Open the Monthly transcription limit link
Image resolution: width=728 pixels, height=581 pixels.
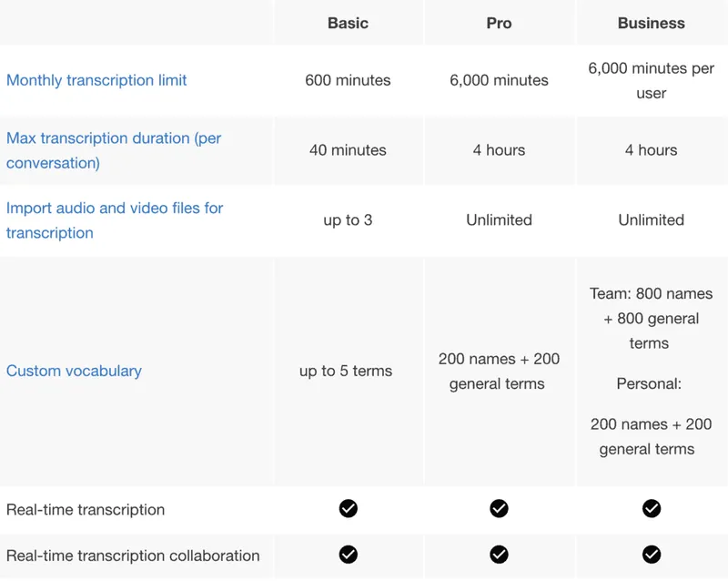point(96,80)
